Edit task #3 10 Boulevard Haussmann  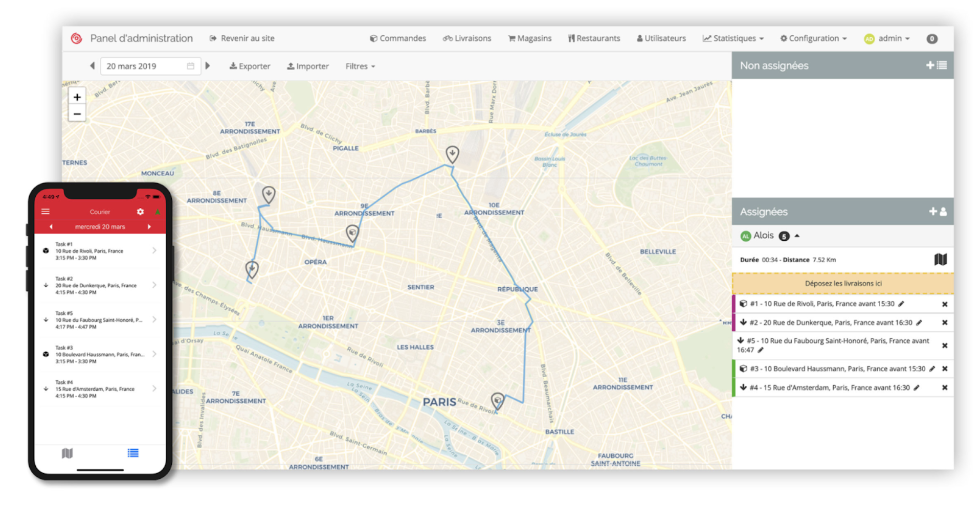932,368
